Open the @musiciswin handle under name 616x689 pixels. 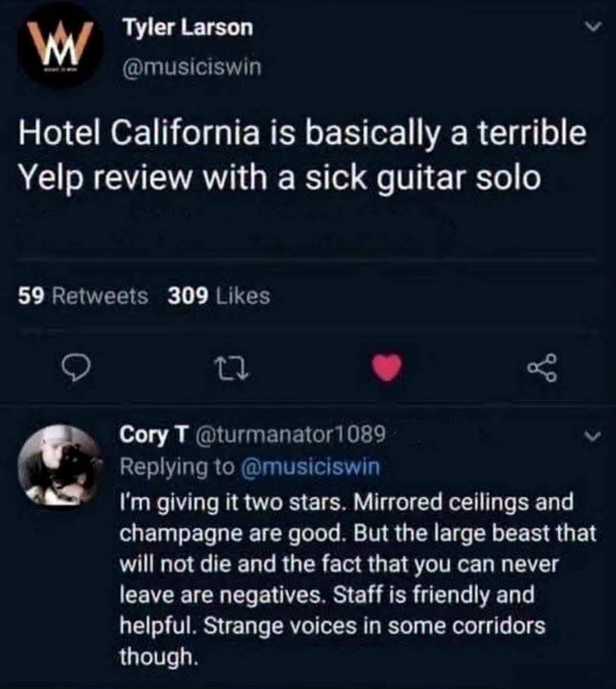pos(192,68)
